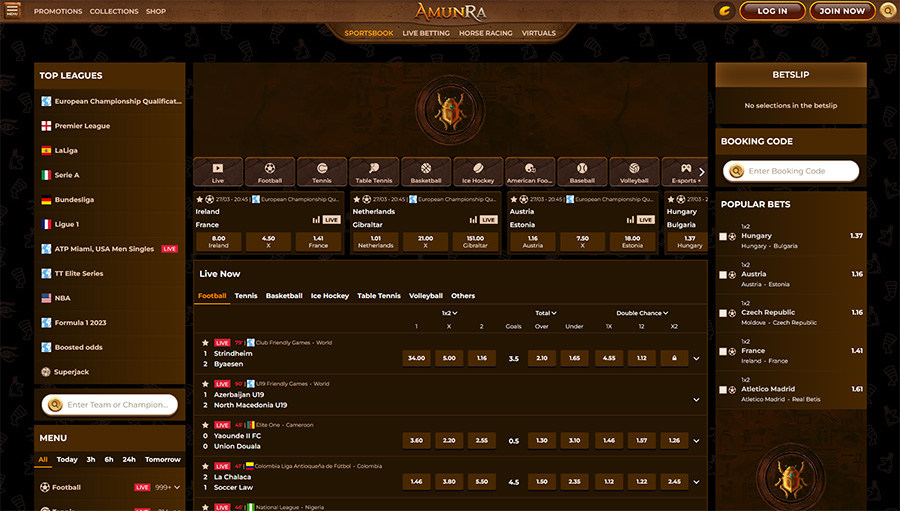The width and height of the screenshot is (900, 511).
Task: Open the Virtuals tab
Action: coord(538,33)
